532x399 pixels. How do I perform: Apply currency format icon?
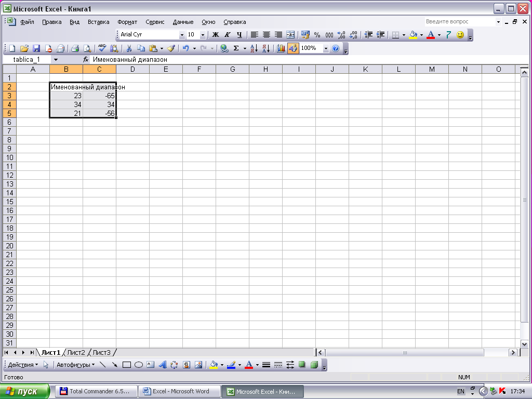(x=305, y=35)
